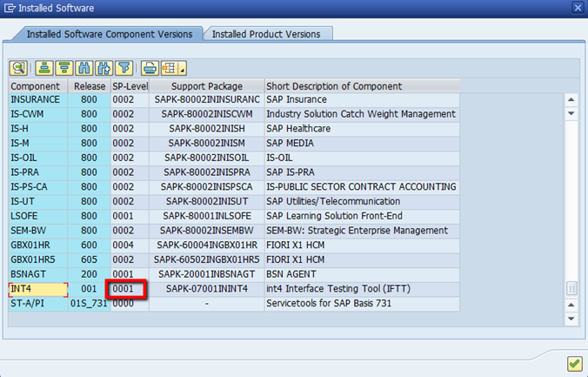The height and width of the screenshot is (377, 588).
Task: Click the lower scrollbar up arrow
Action: (571, 305)
